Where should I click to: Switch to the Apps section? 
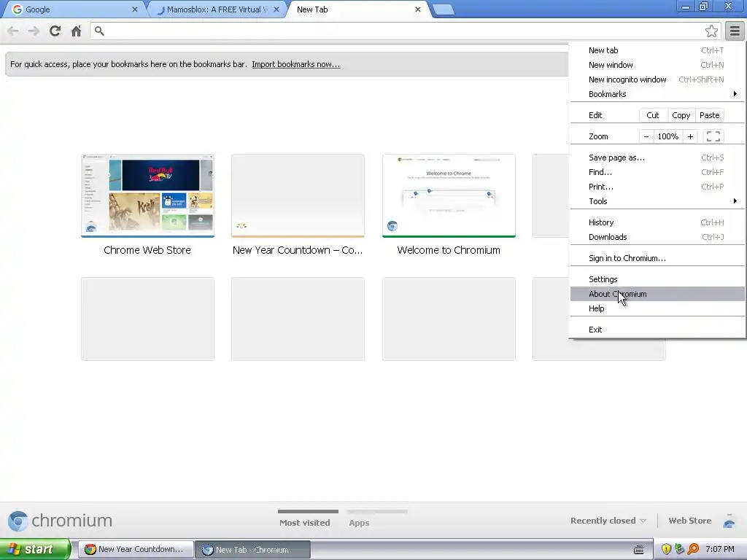pos(359,522)
